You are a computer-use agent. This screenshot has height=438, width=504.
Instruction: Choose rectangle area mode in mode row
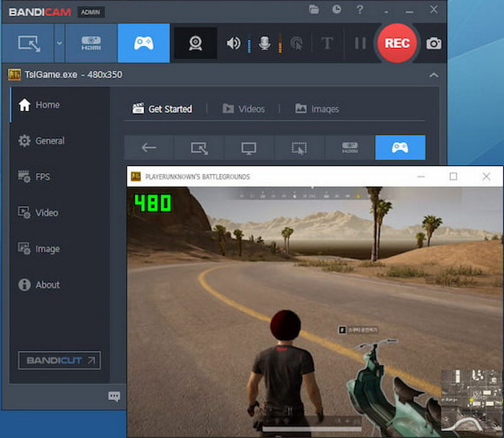[x=199, y=147]
